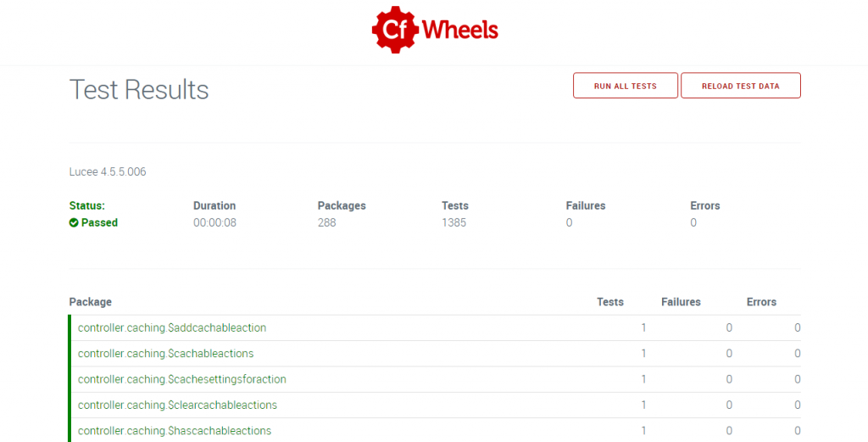The height and width of the screenshot is (442, 868).
Task: Click the Tests column header in table
Action: click(610, 302)
